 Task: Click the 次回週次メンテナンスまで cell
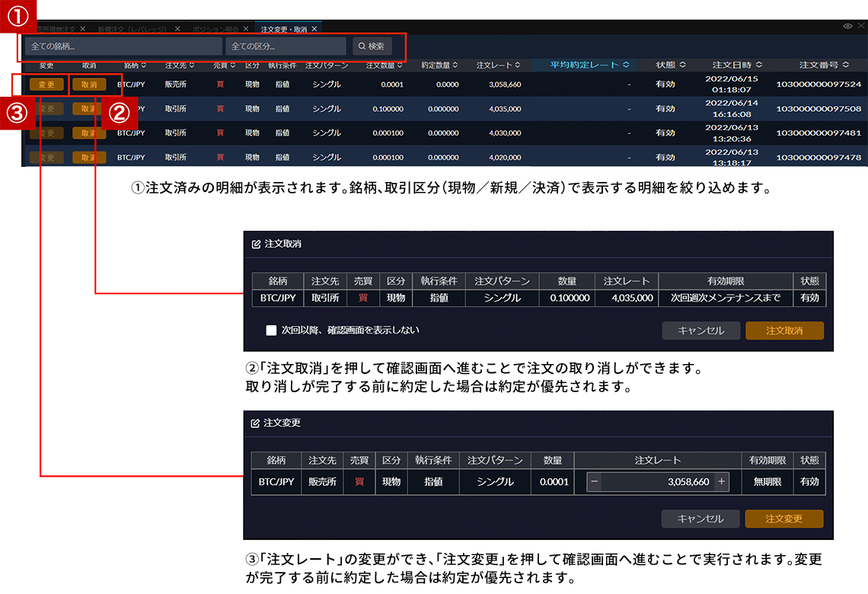click(725, 298)
